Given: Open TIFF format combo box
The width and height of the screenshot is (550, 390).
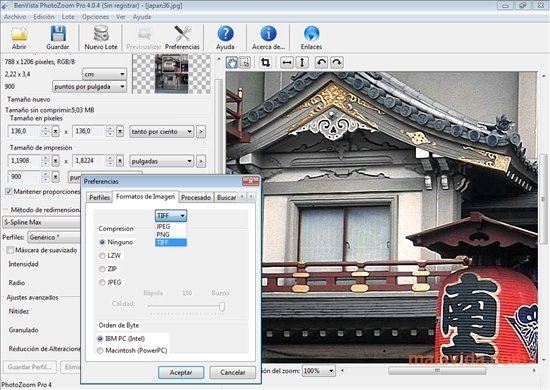Looking at the screenshot, I should tap(171, 216).
